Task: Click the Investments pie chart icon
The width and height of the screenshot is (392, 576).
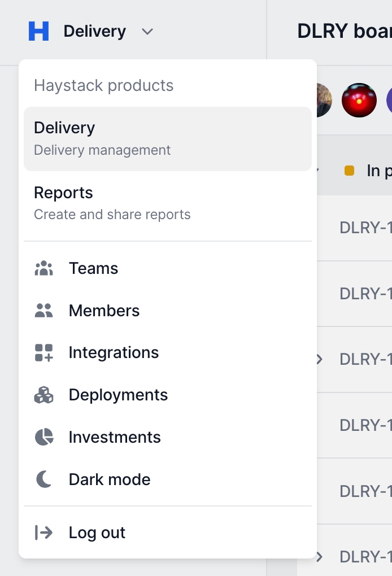Action: [44, 437]
